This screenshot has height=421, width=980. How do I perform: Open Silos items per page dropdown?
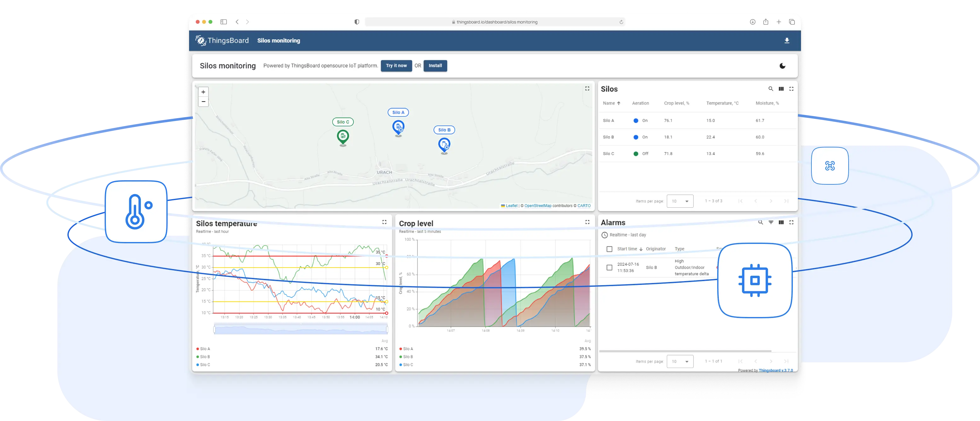(680, 201)
